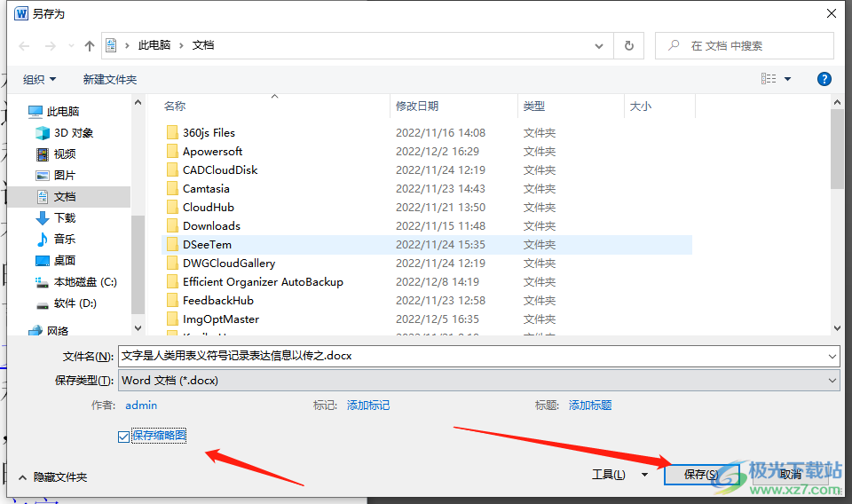Image resolution: width=852 pixels, height=504 pixels.
Task: Select the Apowersoft folder
Action: click(x=212, y=151)
